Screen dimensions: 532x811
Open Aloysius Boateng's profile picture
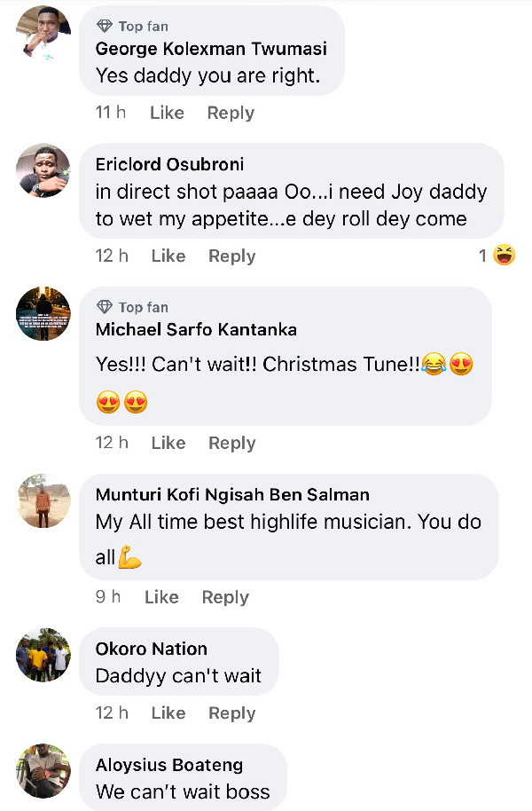[x=43, y=771]
